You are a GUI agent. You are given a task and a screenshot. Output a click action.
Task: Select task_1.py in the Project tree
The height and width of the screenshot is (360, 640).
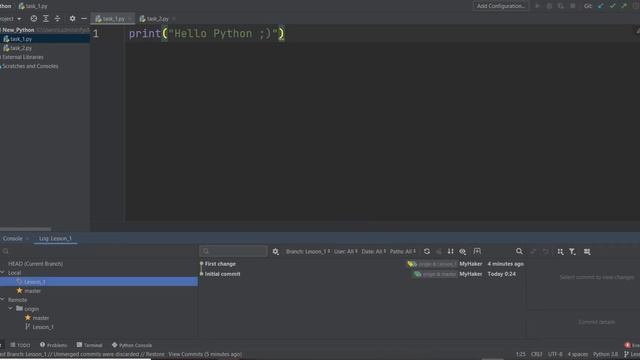(45, 39)
